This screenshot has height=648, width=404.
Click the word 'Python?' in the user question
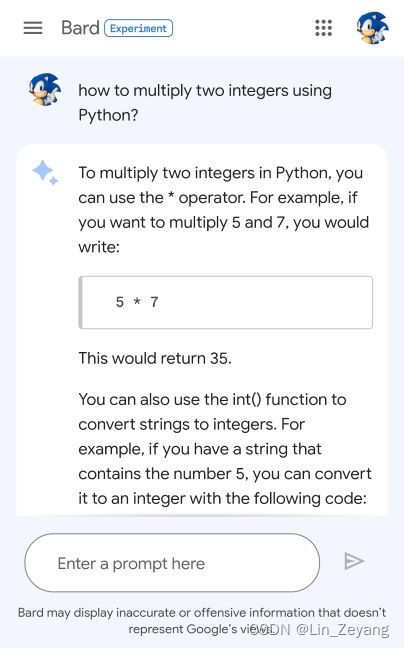(108, 115)
